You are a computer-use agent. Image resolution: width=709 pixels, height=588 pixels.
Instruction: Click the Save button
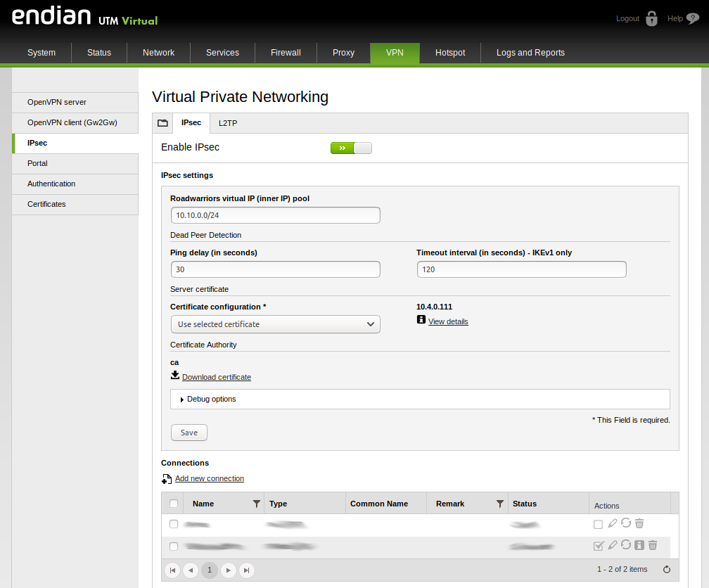pos(189,433)
